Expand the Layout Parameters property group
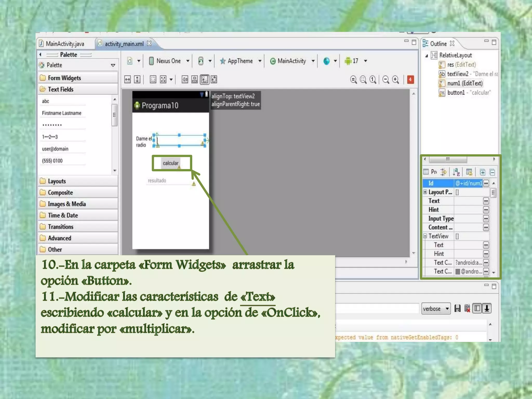 click(x=425, y=192)
